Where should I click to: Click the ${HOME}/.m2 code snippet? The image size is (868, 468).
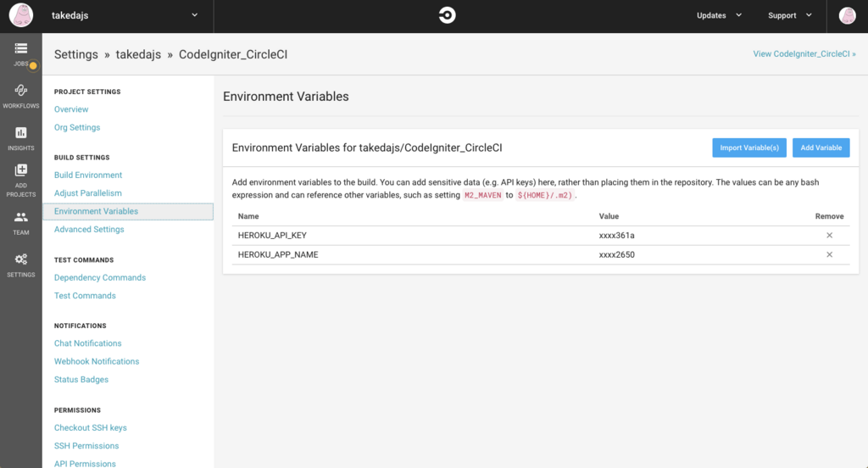pos(545,195)
